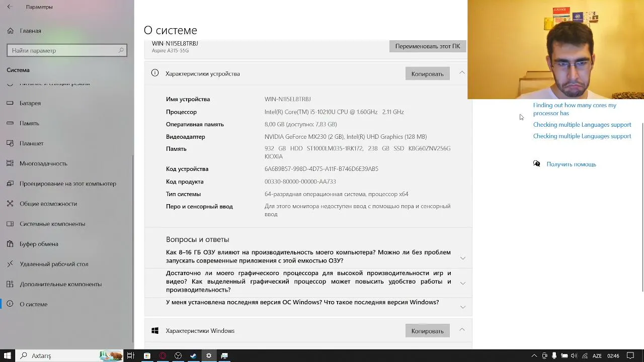Image resolution: width=644 pixels, height=362 pixels.
Task: Expand the графического процессора question
Action: (463, 283)
